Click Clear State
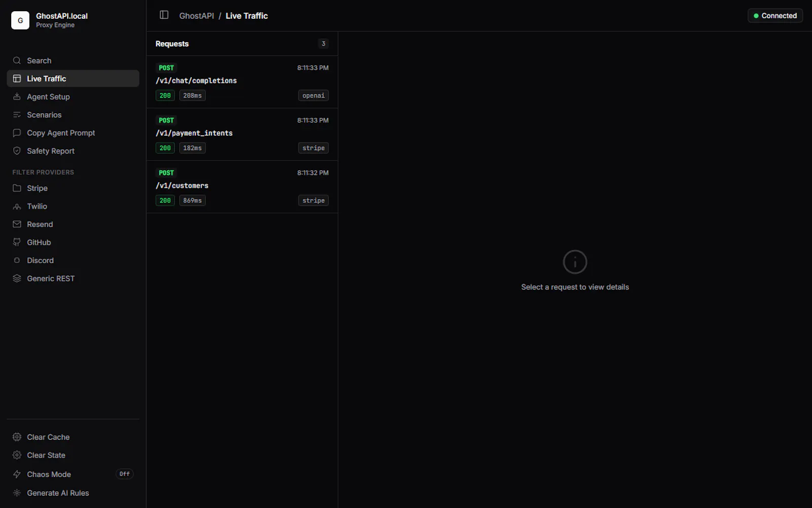This screenshot has width=812, height=508. pyautogui.click(x=73, y=455)
